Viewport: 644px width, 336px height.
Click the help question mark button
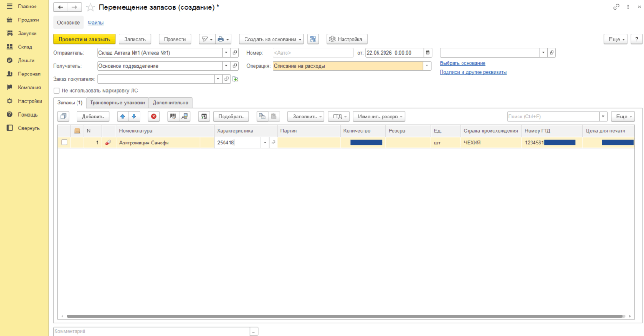(x=637, y=39)
